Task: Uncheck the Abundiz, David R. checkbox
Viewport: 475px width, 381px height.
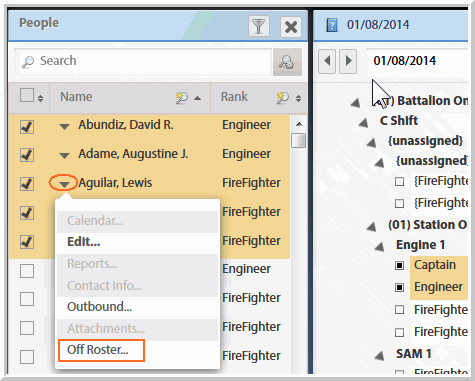Action: pos(27,127)
